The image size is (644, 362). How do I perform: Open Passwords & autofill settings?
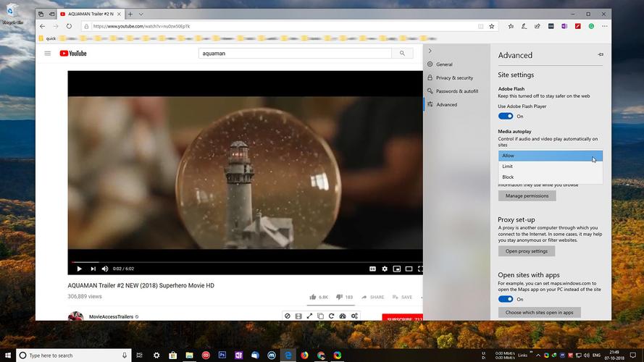pos(456,91)
